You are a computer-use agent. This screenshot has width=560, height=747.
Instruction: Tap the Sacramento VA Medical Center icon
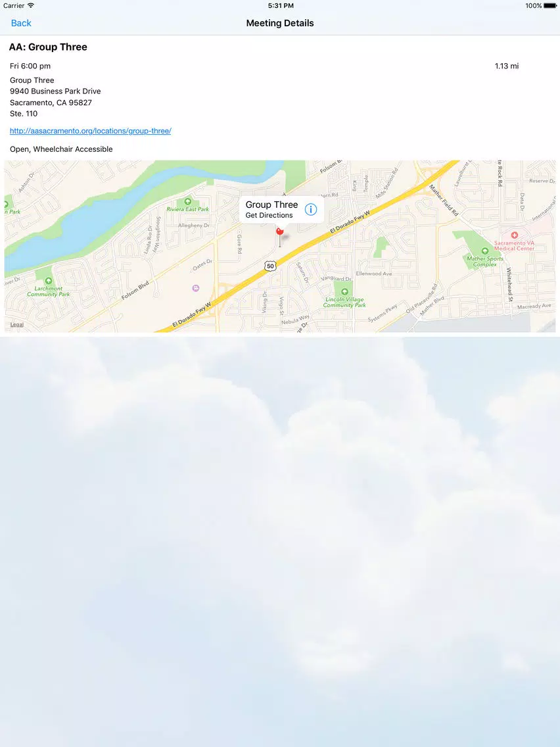514,235
